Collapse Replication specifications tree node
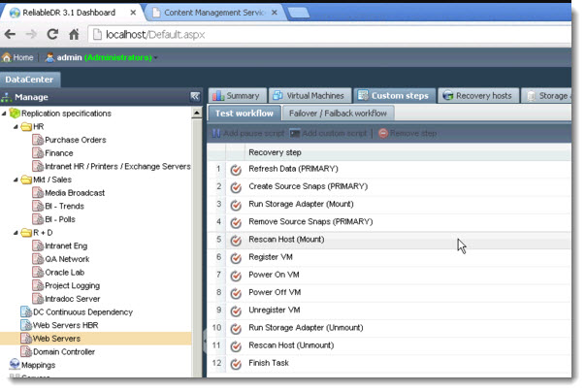 click(x=4, y=114)
